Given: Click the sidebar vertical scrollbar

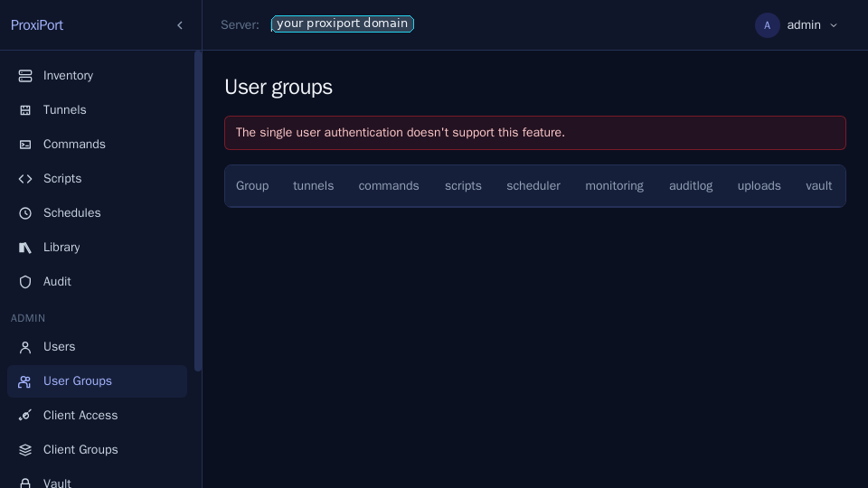Looking at the screenshot, I should tap(198, 211).
